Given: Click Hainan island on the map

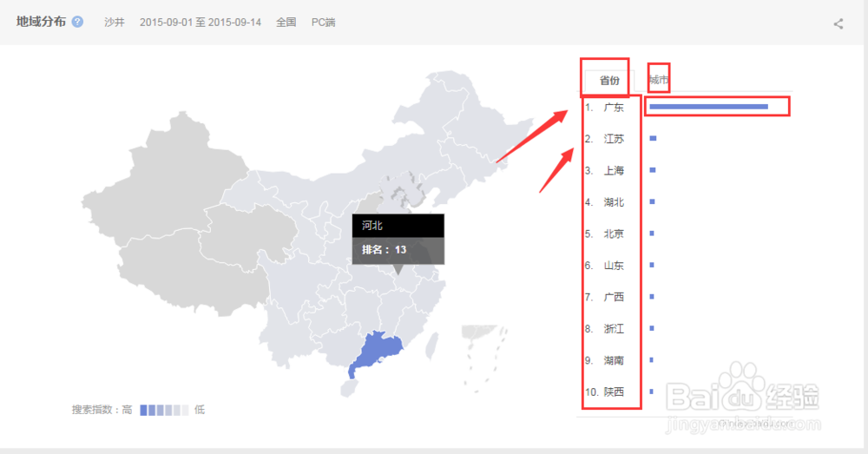Looking at the screenshot, I should 349,388.
